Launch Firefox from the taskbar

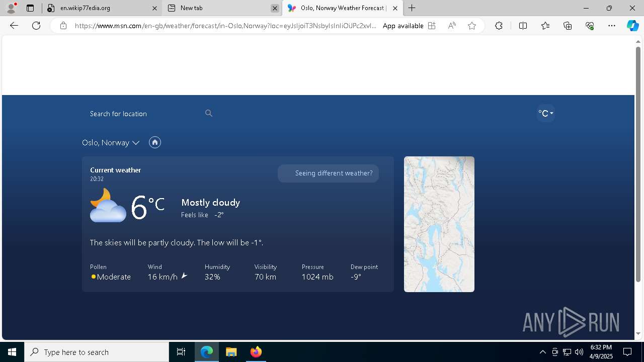pyautogui.click(x=256, y=352)
